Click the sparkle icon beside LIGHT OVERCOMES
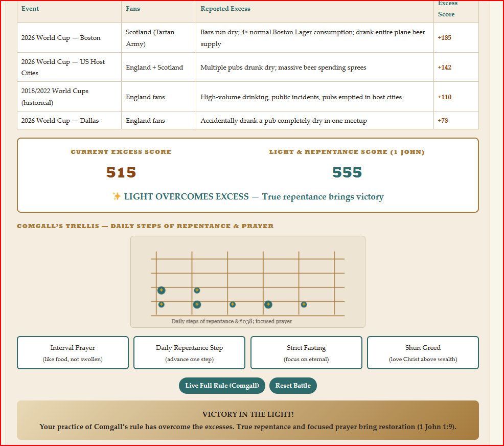 (117, 196)
